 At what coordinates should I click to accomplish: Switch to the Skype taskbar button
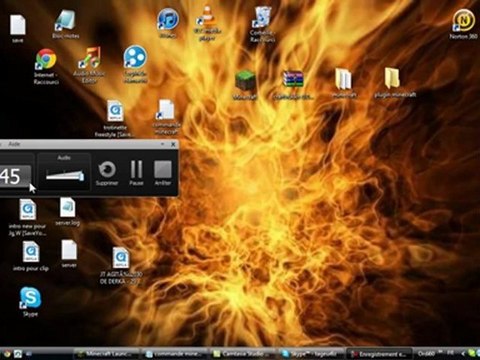coord(311,354)
